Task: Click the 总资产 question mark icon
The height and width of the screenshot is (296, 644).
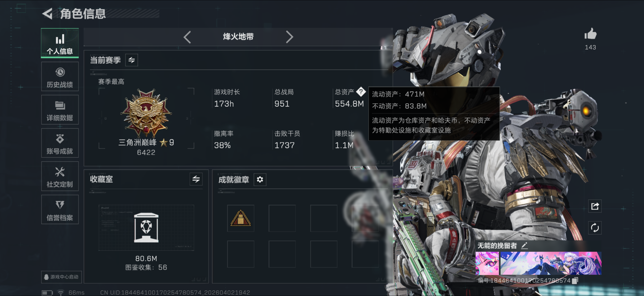Action: (x=361, y=92)
